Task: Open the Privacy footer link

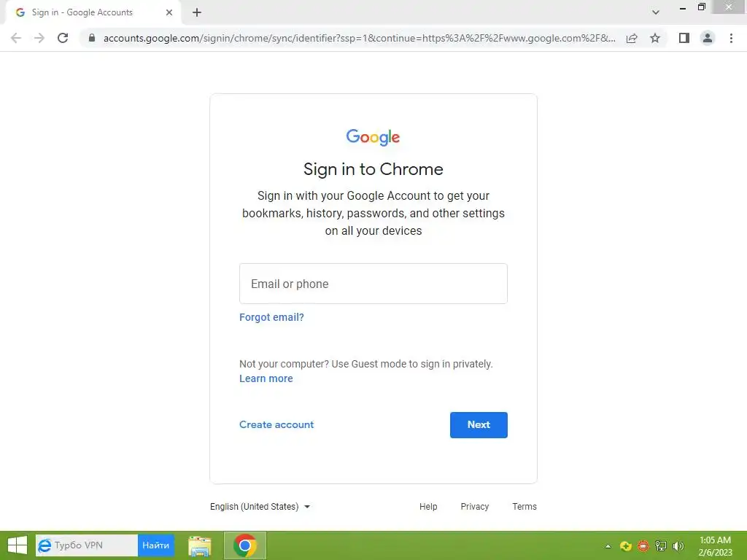Action: 474,507
